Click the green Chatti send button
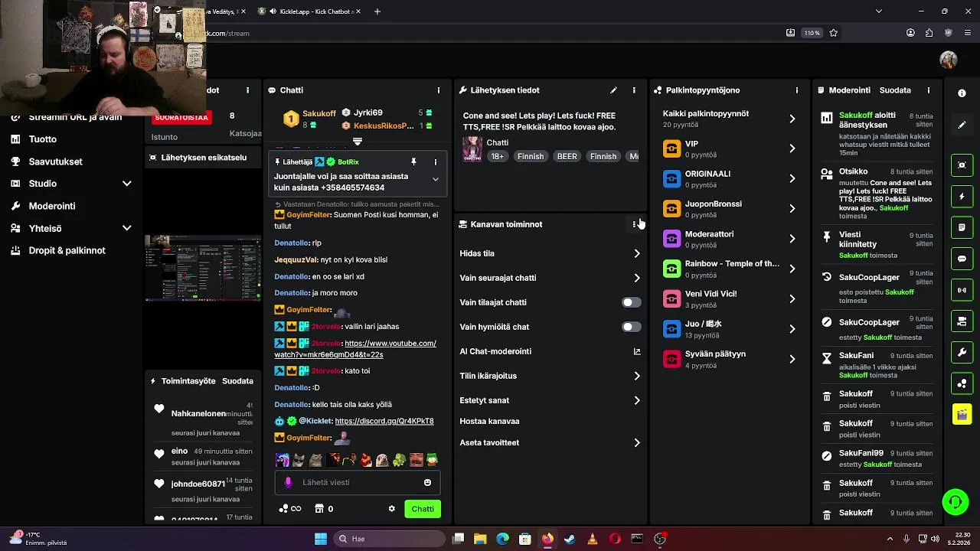This screenshot has width=980, height=551. tap(423, 509)
